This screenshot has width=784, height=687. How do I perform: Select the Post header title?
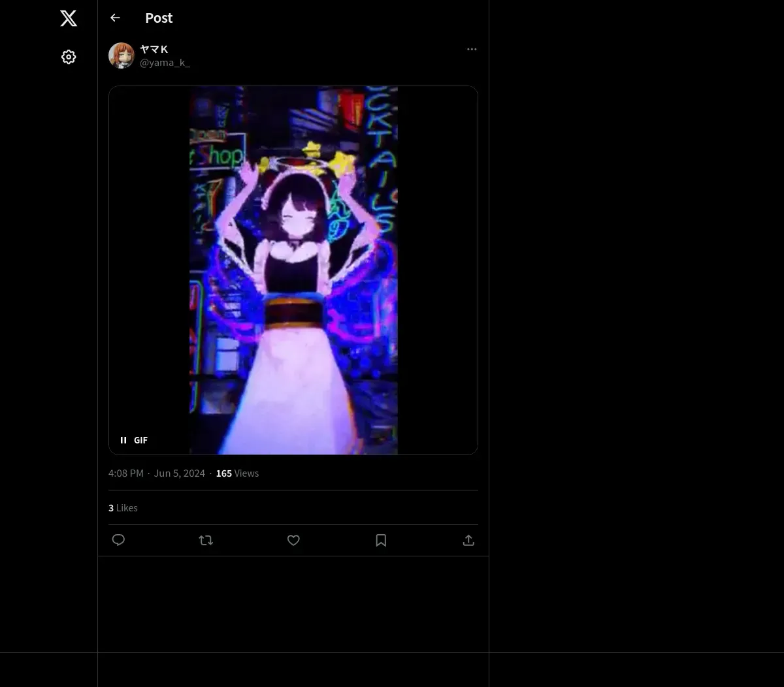tap(159, 18)
